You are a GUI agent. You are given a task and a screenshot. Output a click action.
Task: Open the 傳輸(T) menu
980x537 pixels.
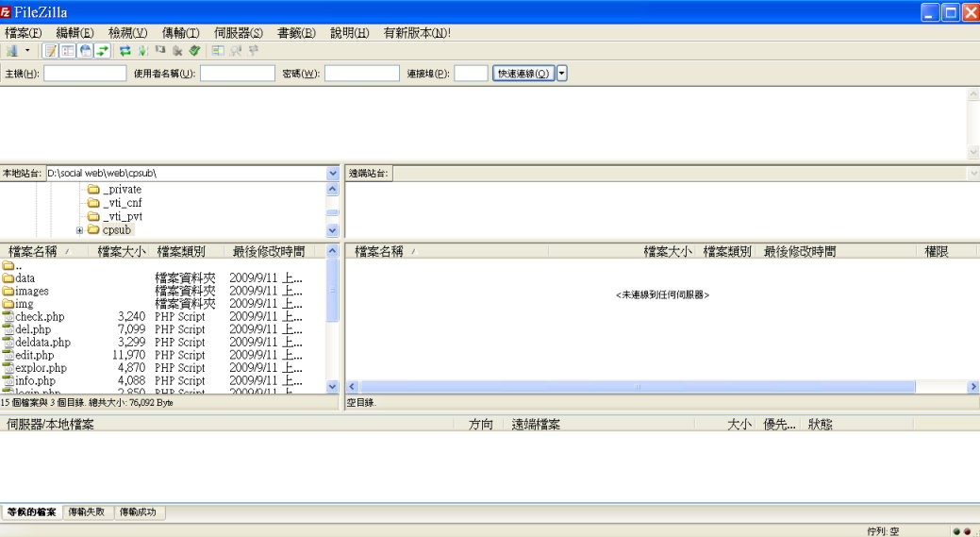pyautogui.click(x=180, y=32)
